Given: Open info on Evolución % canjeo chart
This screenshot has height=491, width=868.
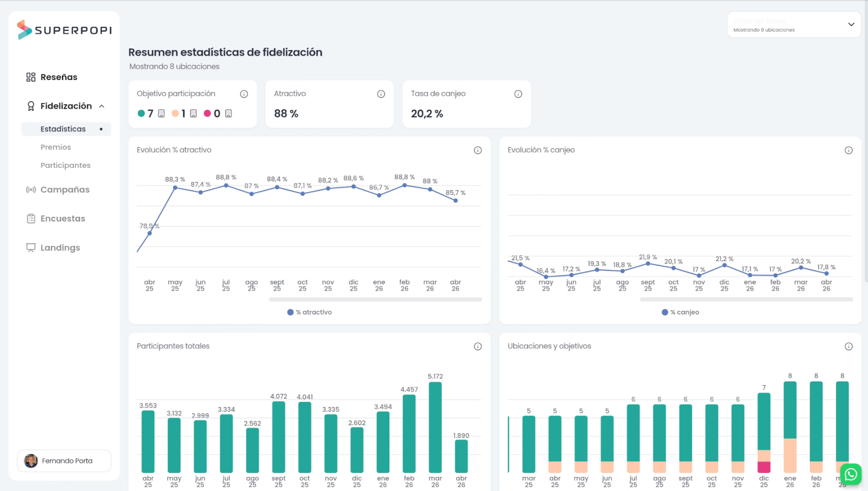Looking at the screenshot, I should tap(849, 150).
